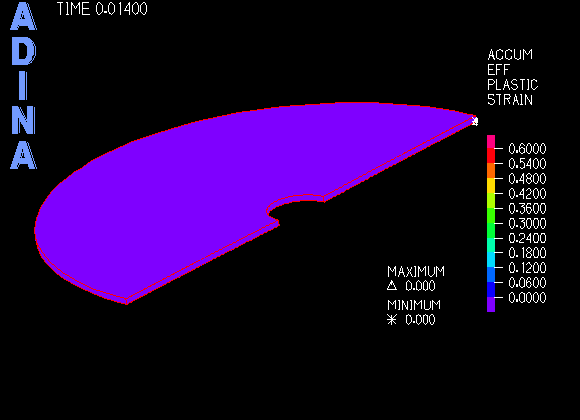This screenshot has width=580, height=420.
Task: Select the cyan legend color band
Action: click(x=491, y=260)
